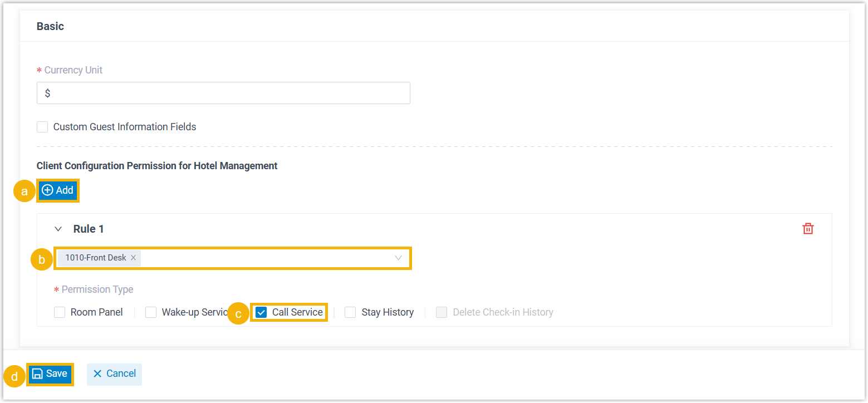The image size is (868, 403).
Task: Delete Rule 1 with trash icon
Action: (x=808, y=229)
